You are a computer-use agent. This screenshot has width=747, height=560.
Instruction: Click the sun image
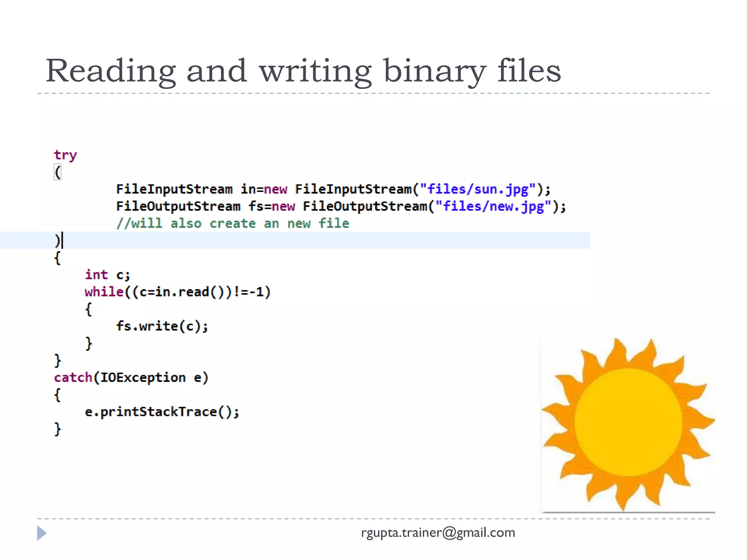tap(628, 424)
